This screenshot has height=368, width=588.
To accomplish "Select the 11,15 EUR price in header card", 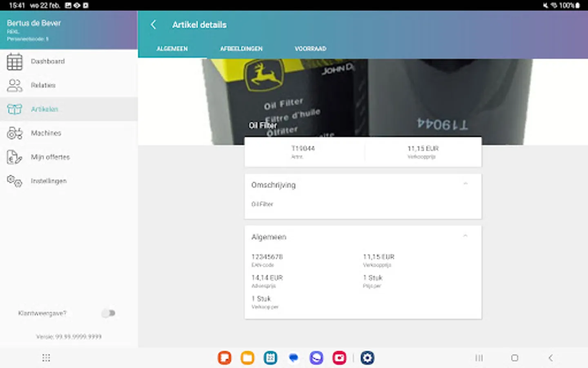I will 423,148.
